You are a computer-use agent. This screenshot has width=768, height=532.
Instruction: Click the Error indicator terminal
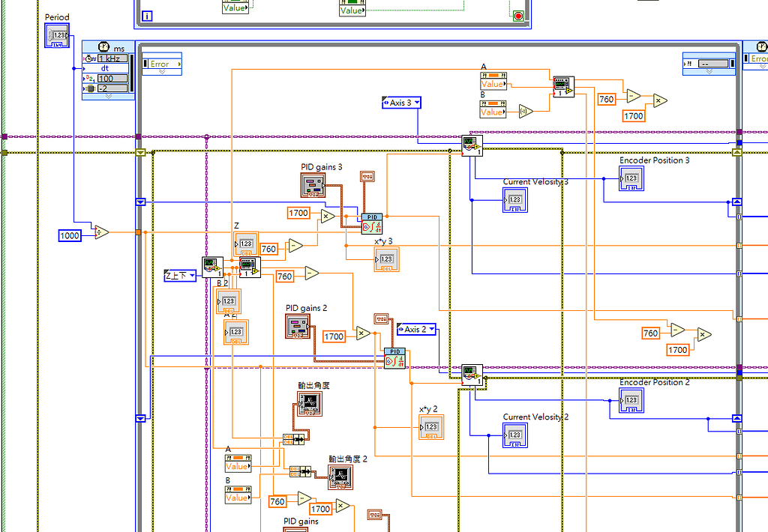161,64
